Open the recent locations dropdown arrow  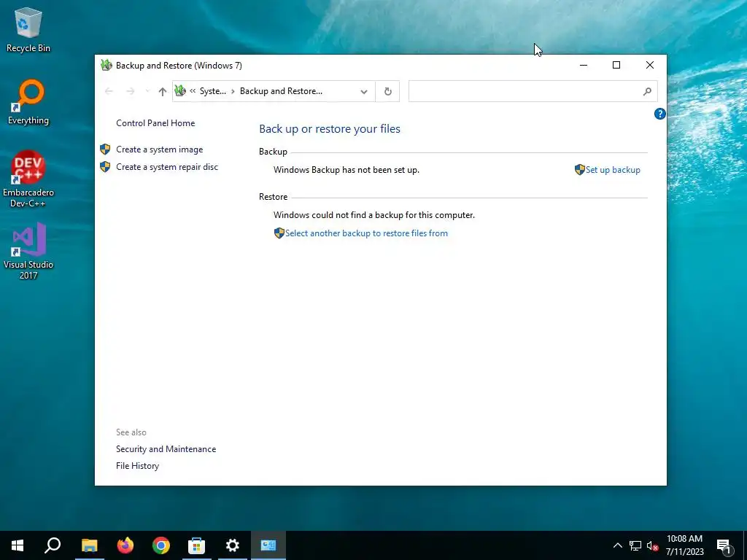(x=147, y=91)
